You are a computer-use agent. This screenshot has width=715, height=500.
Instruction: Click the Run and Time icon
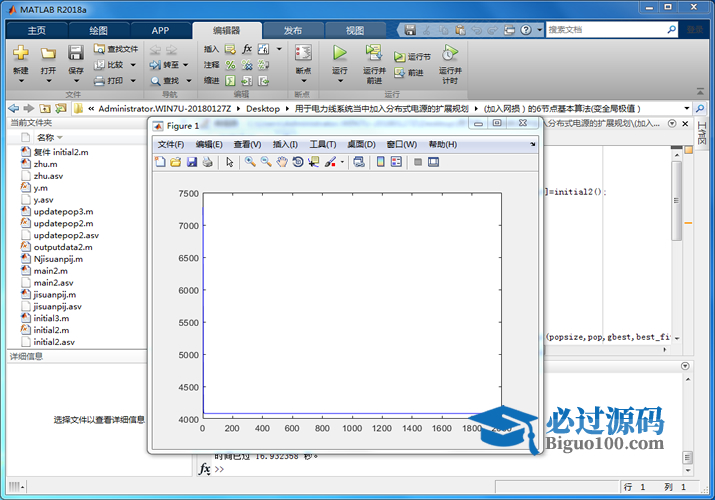coord(450,53)
